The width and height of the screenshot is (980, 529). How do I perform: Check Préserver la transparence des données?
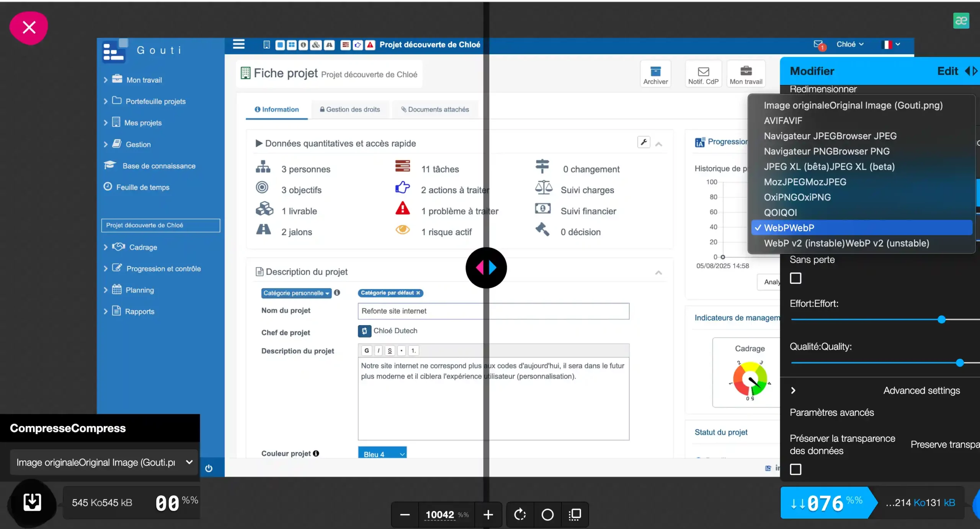click(x=795, y=469)
